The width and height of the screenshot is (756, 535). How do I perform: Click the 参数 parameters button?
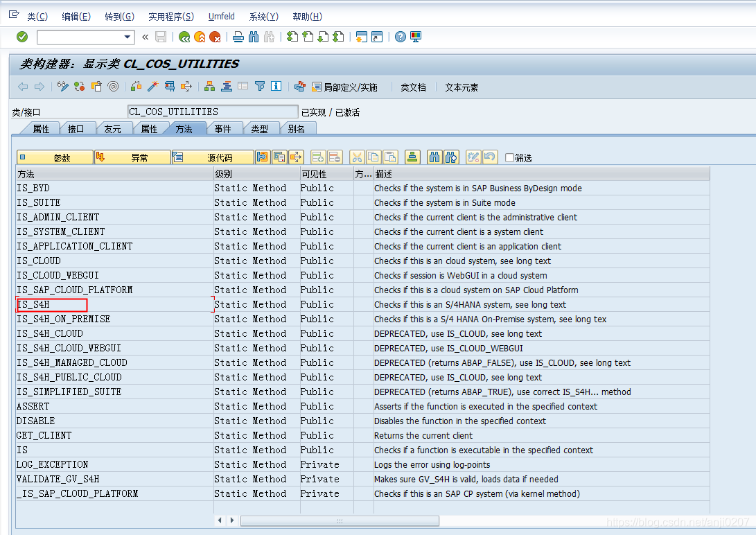pyautogui.click(x=55, y=157)
